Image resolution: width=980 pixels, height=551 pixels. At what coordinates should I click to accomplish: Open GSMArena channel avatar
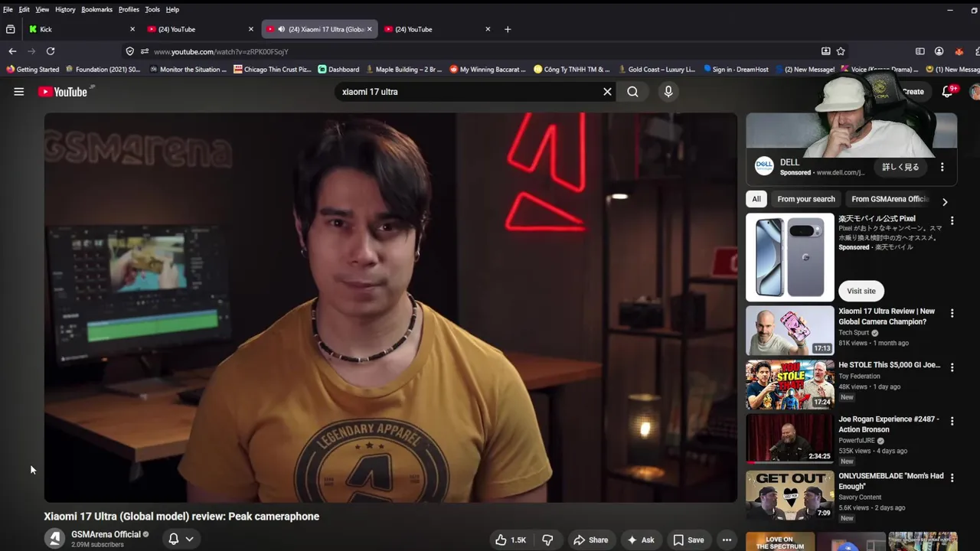point(54,539)
